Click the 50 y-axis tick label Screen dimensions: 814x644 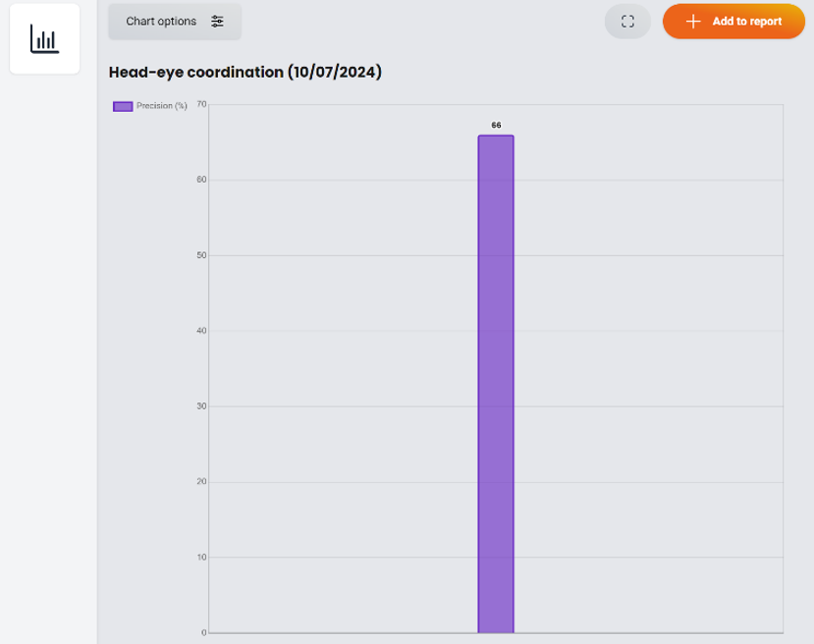(x=200, y=255)
